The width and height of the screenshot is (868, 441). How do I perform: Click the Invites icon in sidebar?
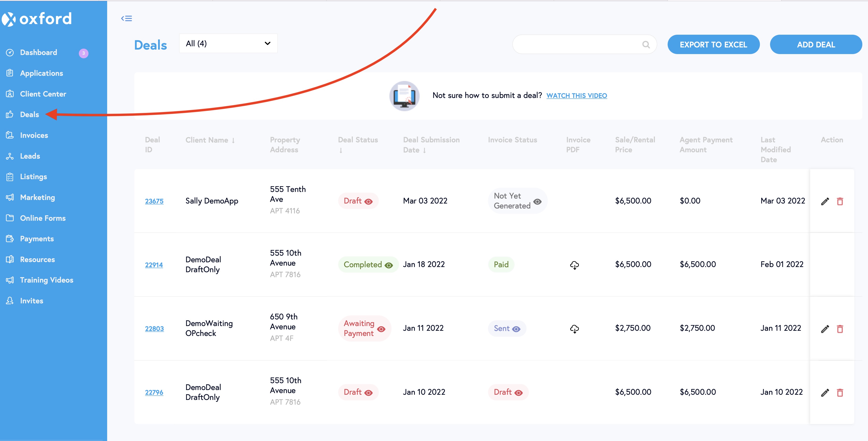pyautogui.click(x=10, y=301)
